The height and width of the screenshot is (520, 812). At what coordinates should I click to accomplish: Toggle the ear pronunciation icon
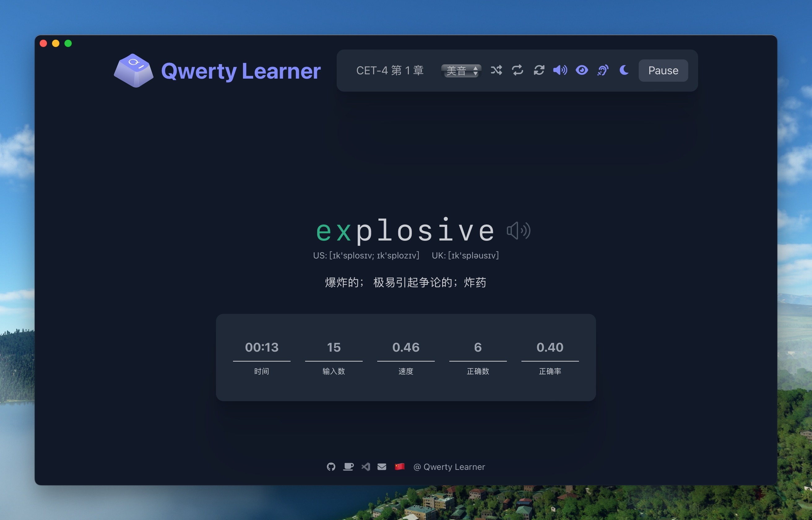pyautogui.click(x=603, y=70)
